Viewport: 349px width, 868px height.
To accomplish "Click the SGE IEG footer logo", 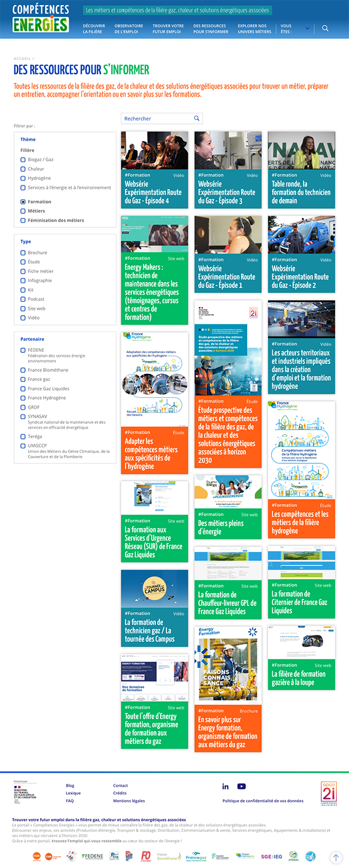I will [x=272, y=856].
